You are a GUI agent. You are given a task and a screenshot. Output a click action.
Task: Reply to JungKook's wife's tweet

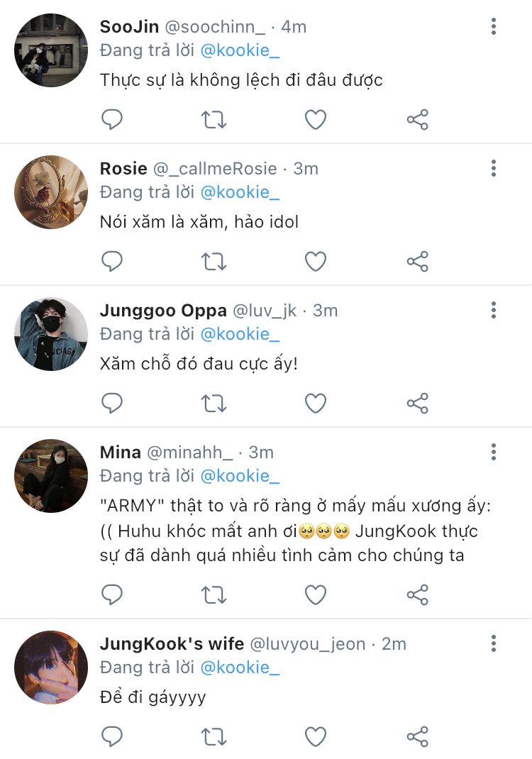click(x=112, y=736)
